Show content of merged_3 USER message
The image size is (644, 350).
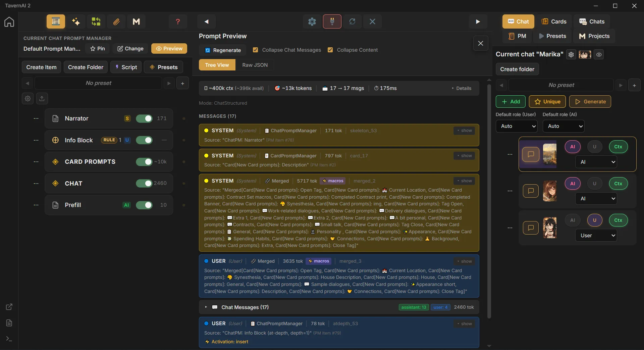[x=464, y=261]
